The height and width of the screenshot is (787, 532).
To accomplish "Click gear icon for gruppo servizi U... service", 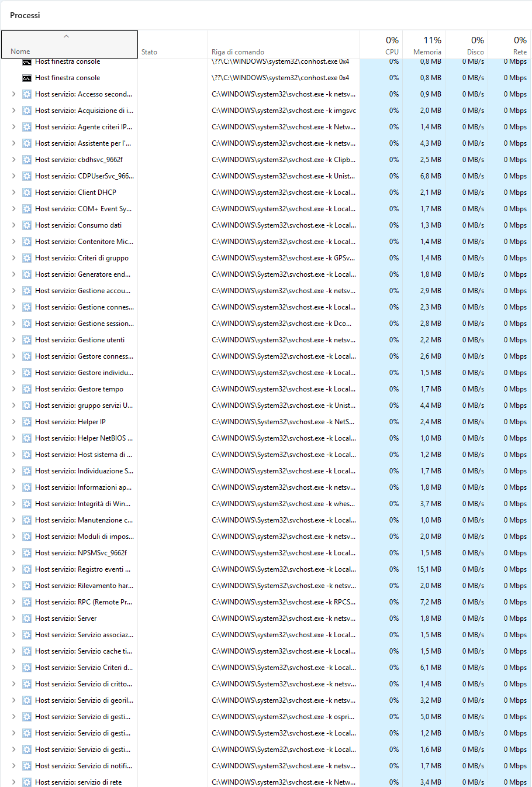I will [27, 405].
